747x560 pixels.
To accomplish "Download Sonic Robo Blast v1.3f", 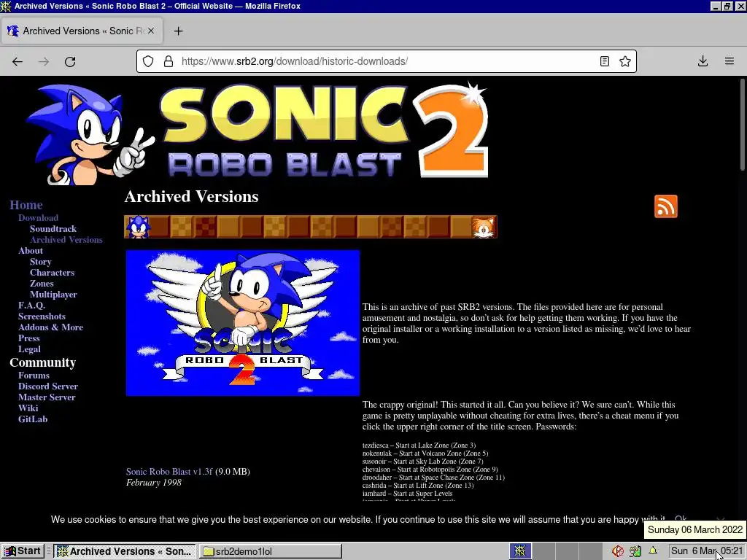I will pyautogui.click(x=169, y=472).
